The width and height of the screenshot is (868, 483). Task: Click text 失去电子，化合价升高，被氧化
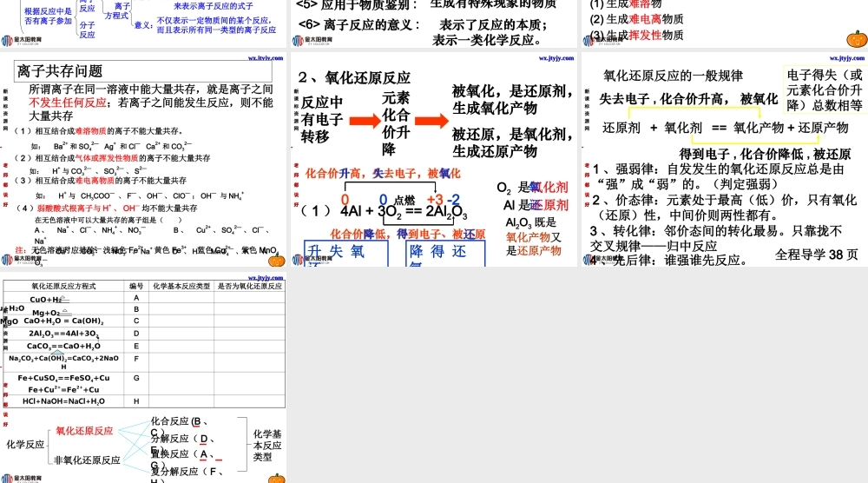[x=688, y=99]
